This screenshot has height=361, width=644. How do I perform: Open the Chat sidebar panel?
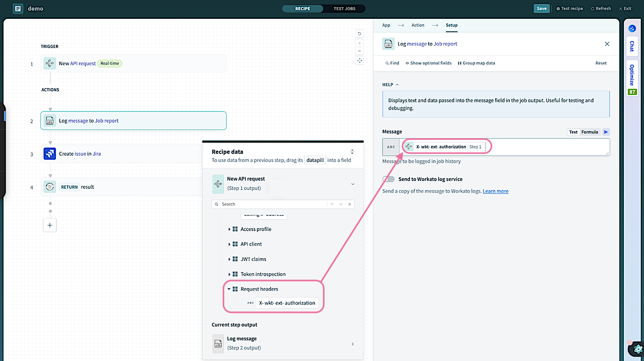pyautogui.click(x=632, y=46)
